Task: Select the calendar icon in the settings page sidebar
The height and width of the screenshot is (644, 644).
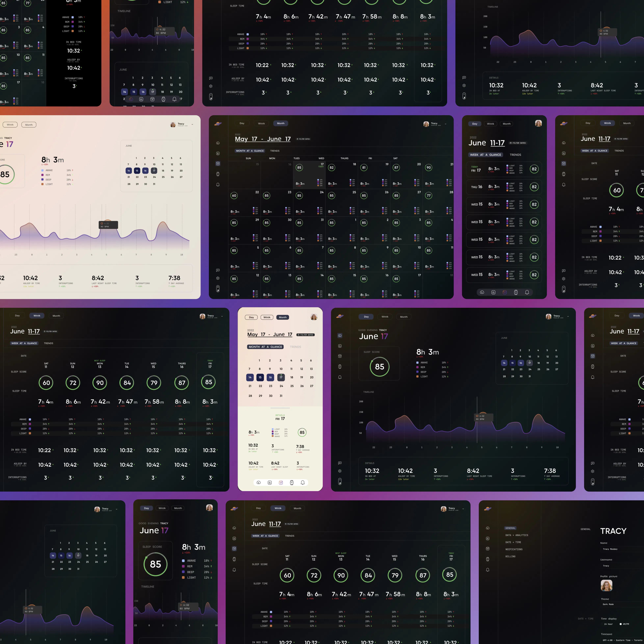Action: (488, 548)
